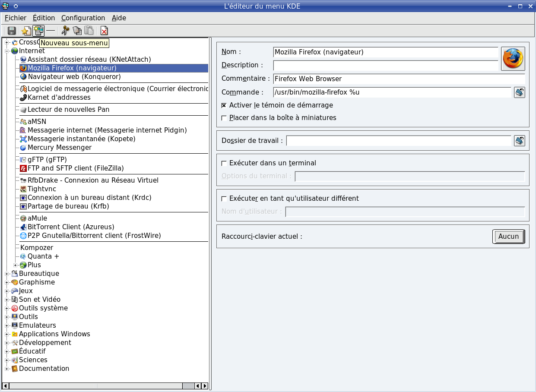Click the FileZilla entry icon
Image resolution: width=536 pixels, height=392 pixels.
tap(23, 168)
